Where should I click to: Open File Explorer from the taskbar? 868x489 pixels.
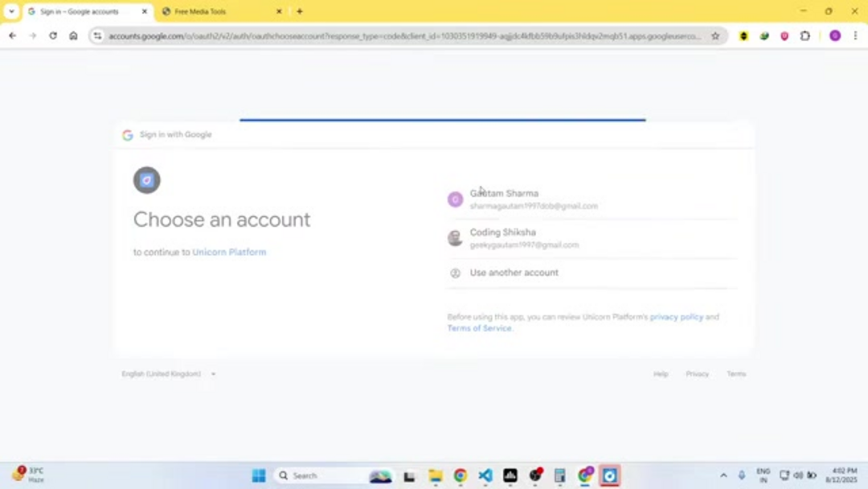tap(435, 475)
